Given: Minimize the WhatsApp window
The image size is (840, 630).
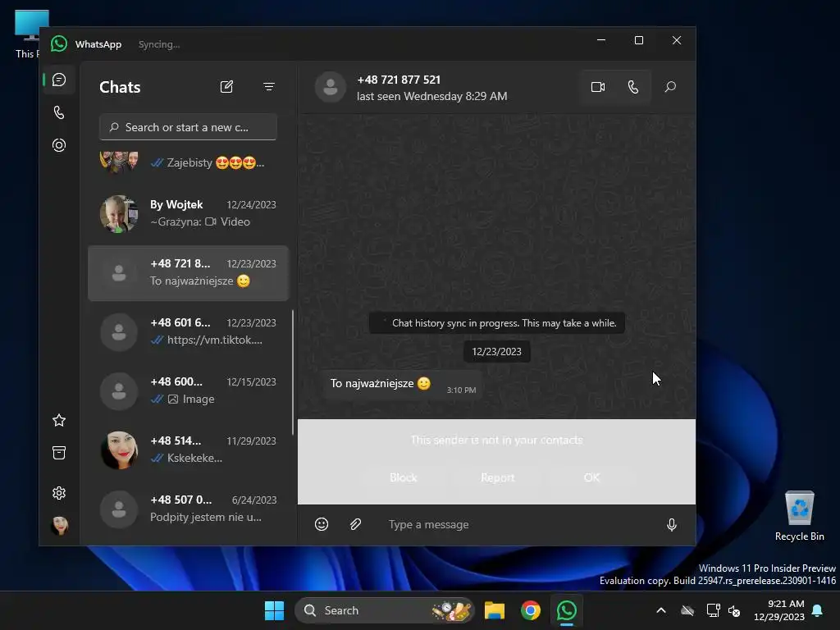Looking at the screenshot, I should (x=601, y=41).
